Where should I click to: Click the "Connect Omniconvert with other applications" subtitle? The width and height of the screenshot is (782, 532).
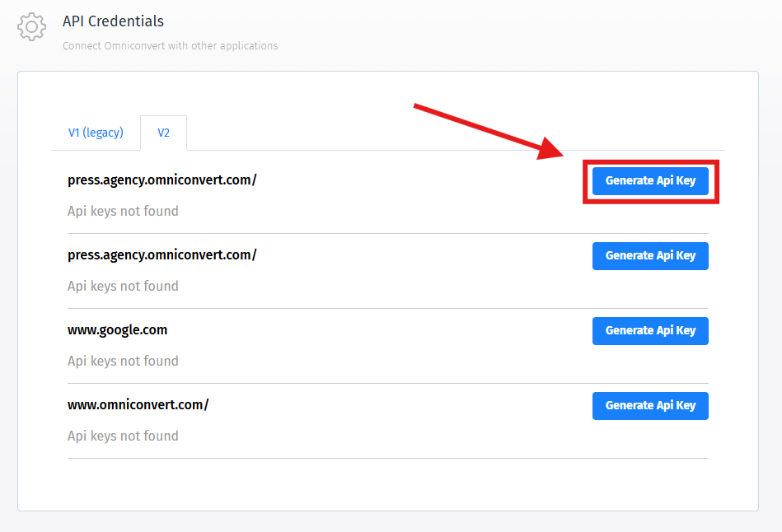coord(170,46)
